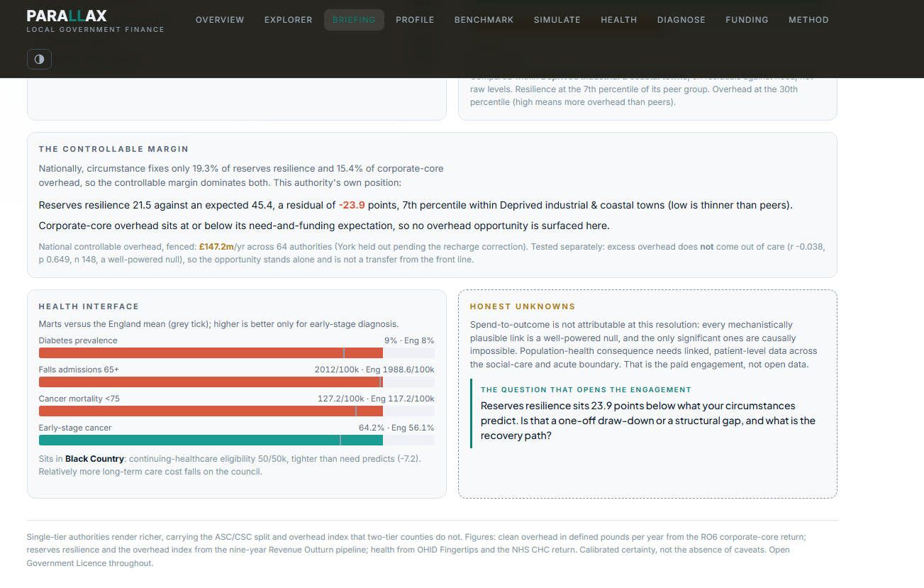Image resolution: width=924 pixels, height=588 pixels.
Task: Switch to the Explorer tab
Action: tap(288, 20)
